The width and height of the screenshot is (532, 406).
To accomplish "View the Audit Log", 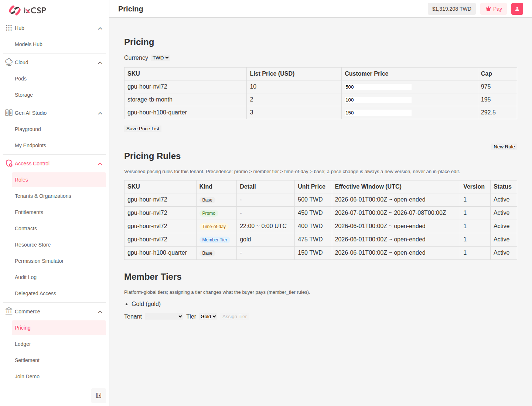I will 59,277.
